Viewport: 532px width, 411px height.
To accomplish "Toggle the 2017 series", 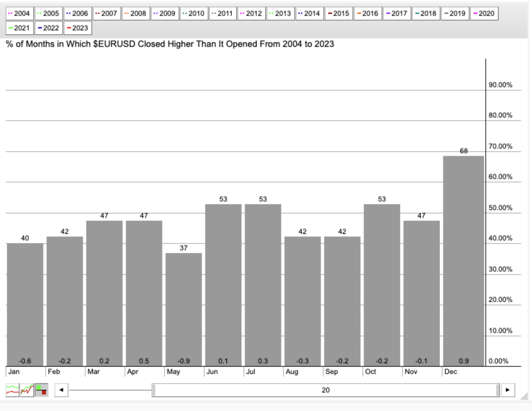I will 397,14.
